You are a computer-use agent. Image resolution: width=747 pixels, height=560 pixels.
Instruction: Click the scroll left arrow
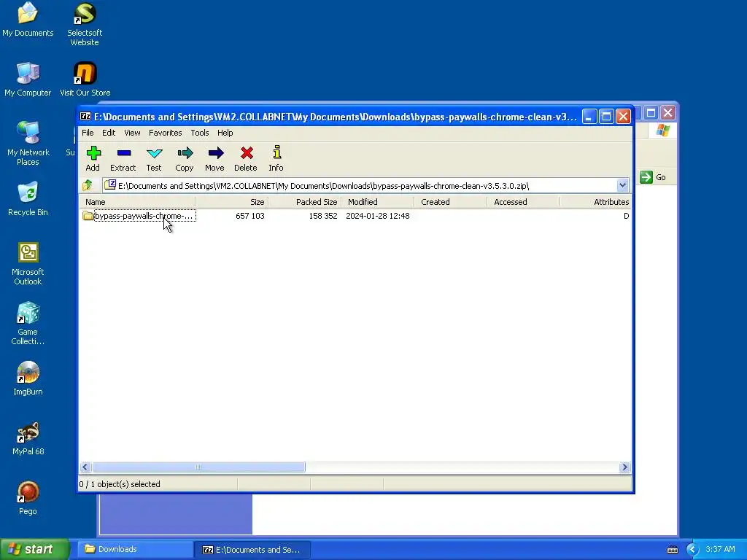(x=85, y=467)
